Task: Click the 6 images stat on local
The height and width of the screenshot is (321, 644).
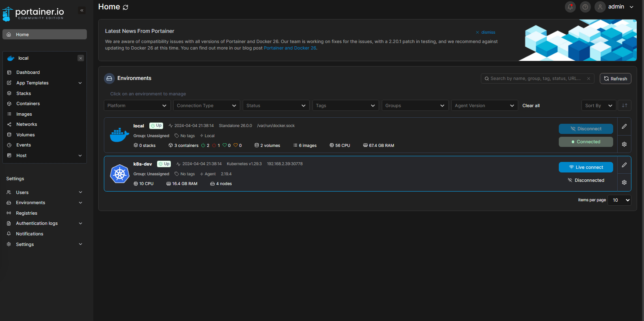Action: (305, 145)
